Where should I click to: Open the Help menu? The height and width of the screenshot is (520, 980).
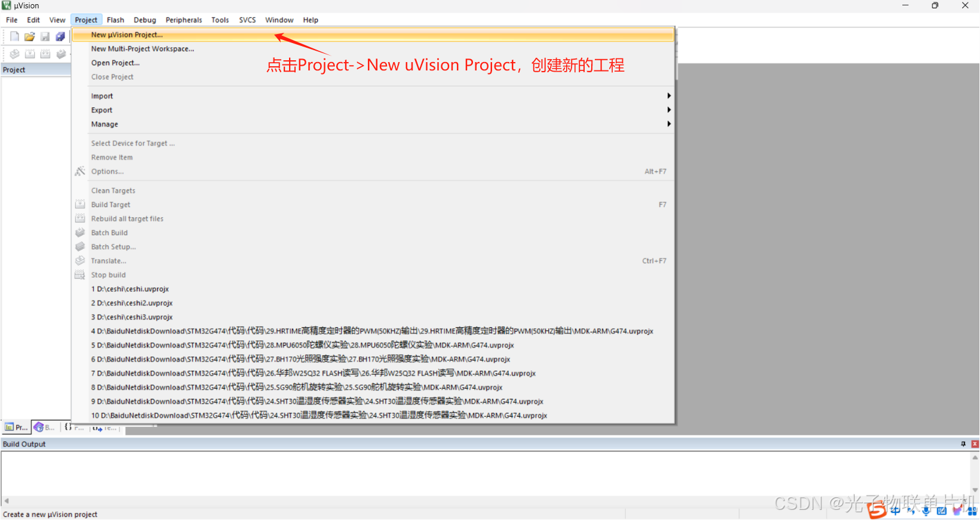311,20
